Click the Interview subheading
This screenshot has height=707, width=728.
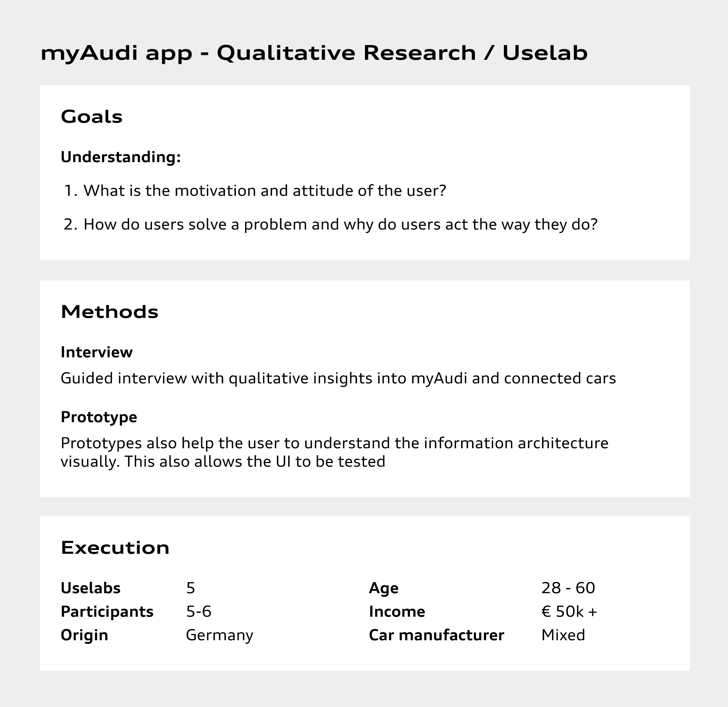coord(97,352)
